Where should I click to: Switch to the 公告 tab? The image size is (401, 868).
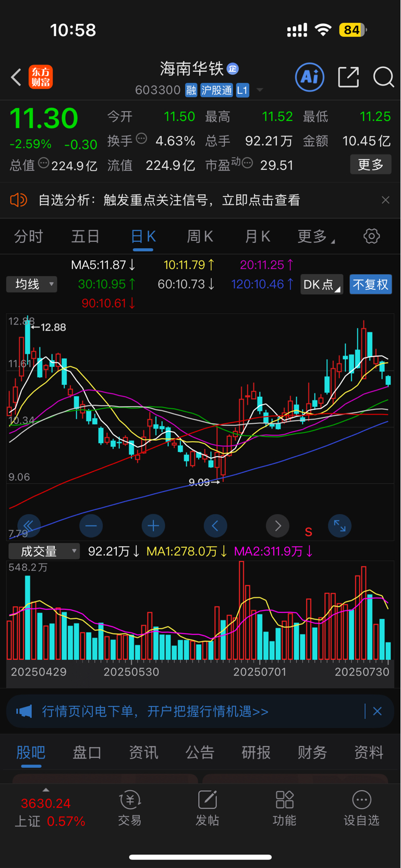[x=200, y=752]
